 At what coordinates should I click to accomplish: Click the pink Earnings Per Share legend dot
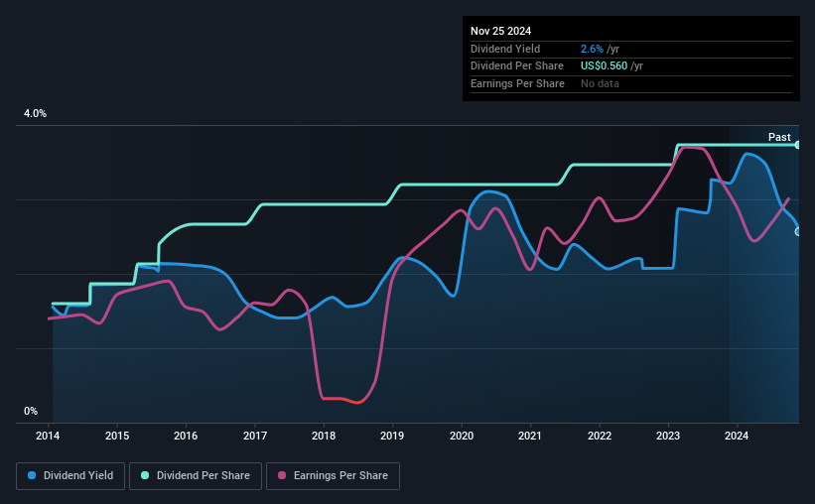coord(282,475)
